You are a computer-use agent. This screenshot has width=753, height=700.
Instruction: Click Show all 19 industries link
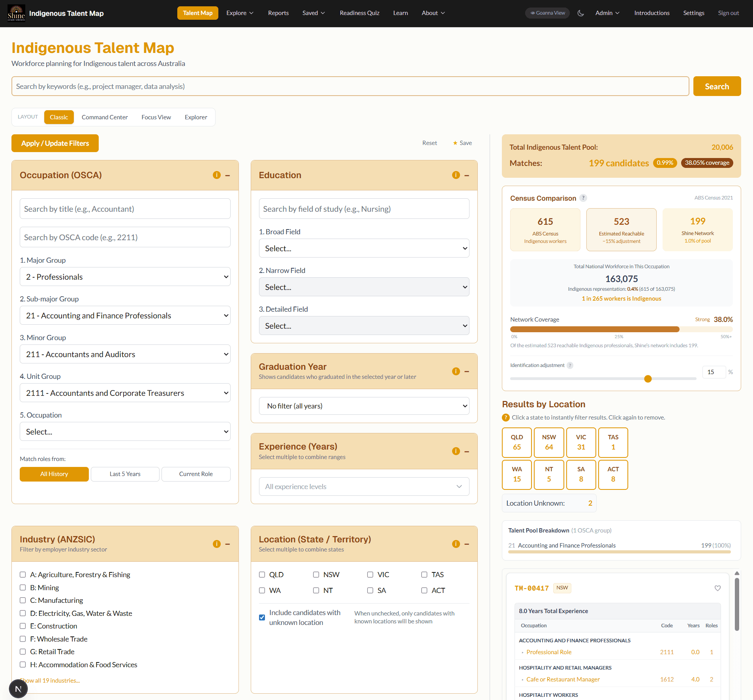pyautogui.click(x=50, y=680)
